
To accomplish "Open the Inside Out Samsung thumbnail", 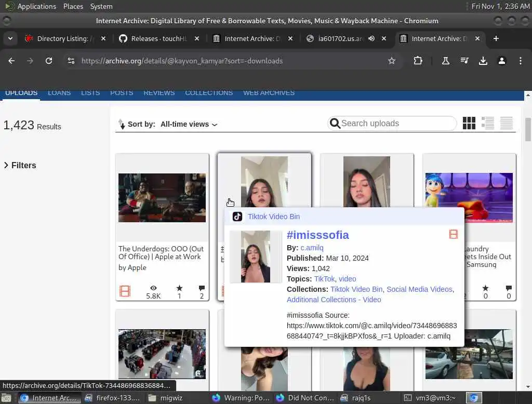I will pyautogui.click(x=469, y=198).
